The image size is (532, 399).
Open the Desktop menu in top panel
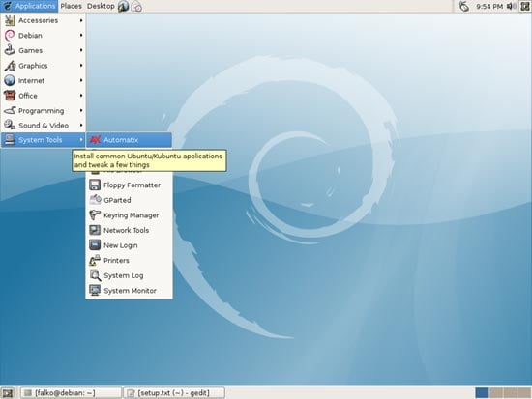(x=101, y=6)
